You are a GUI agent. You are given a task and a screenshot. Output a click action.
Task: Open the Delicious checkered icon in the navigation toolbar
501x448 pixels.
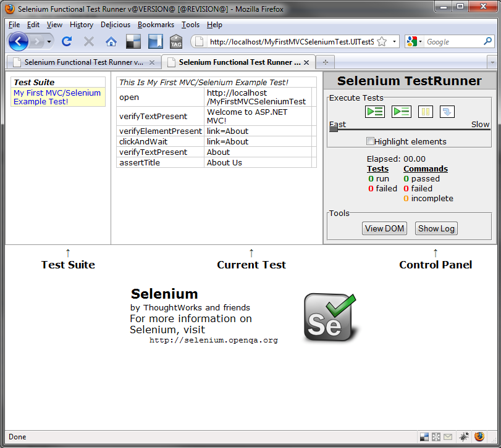[x=133, y=41]
